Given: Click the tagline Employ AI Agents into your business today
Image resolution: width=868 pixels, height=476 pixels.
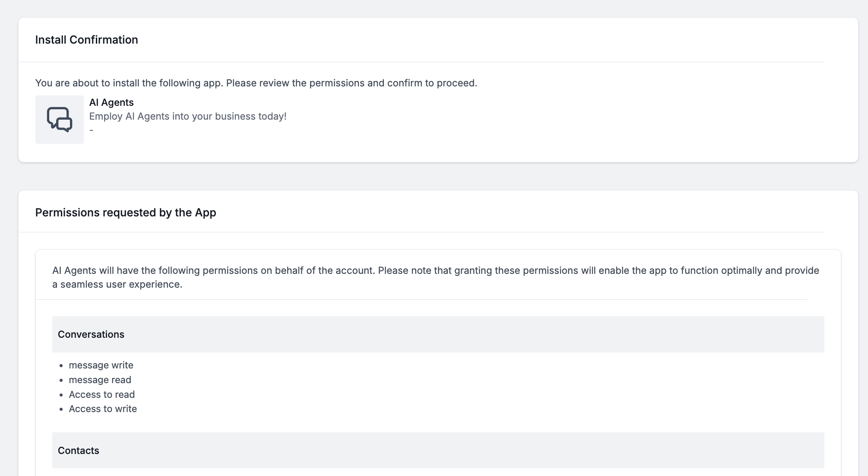Looking at the screenshot, I should [188, 116].
